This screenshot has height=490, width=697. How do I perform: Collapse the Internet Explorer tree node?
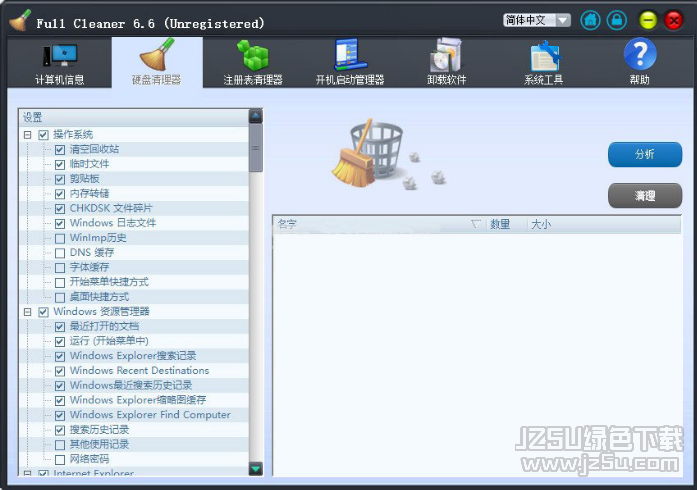(28, 474)
